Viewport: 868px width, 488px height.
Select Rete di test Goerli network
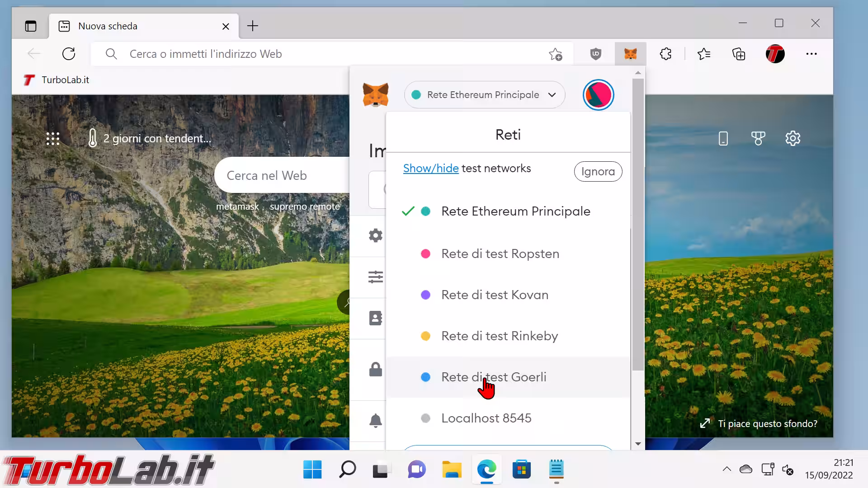[x=494, y=377]
